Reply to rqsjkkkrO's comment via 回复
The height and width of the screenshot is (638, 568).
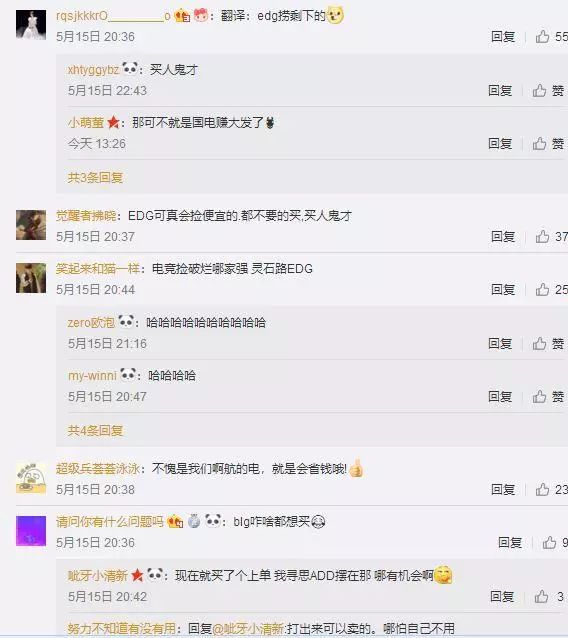tap(503, 37)
